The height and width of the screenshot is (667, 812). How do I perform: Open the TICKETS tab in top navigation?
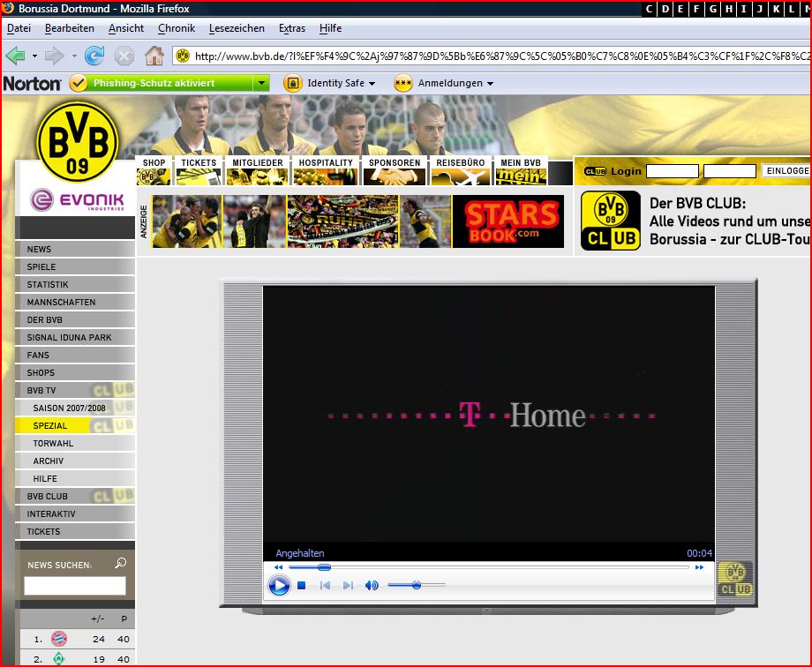click(199, 170)
